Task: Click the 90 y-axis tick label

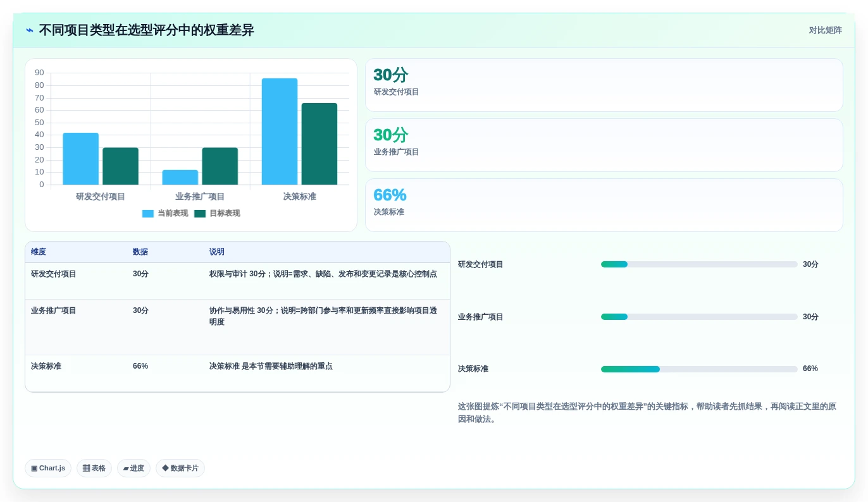Action: [39, 73]
